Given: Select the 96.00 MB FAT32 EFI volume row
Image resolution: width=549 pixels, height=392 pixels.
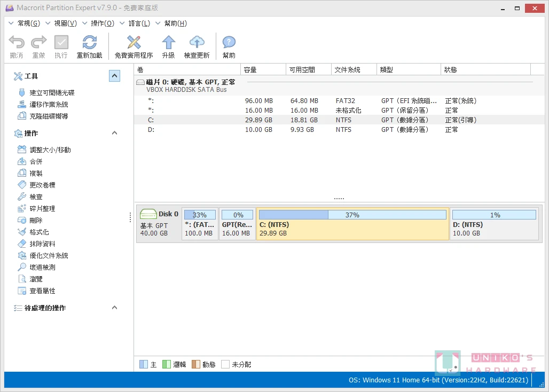Looking at the screenshot, I should click(339, 101).
